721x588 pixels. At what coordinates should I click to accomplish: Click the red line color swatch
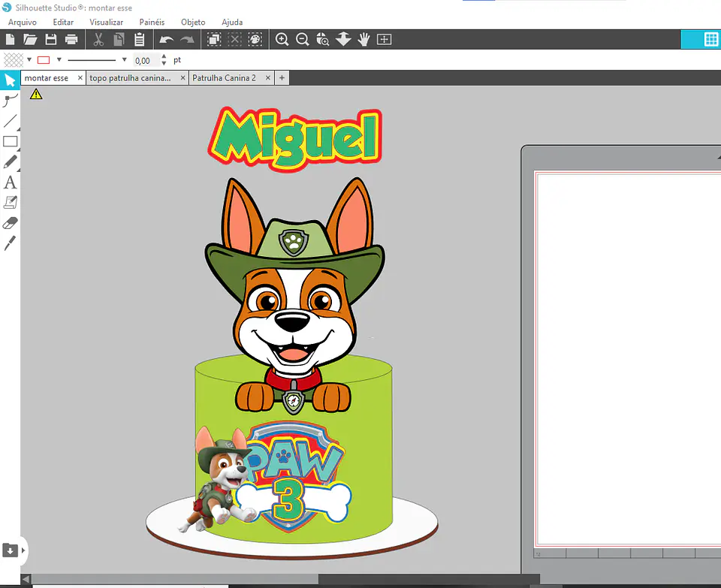click(x=44, y=60)
